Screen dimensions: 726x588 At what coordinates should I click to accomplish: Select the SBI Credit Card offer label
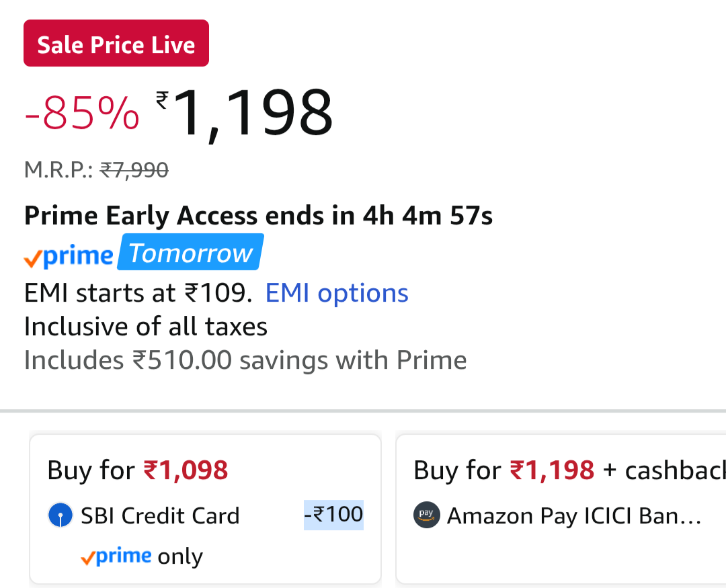pyautogui.click(x=160, y=516)
